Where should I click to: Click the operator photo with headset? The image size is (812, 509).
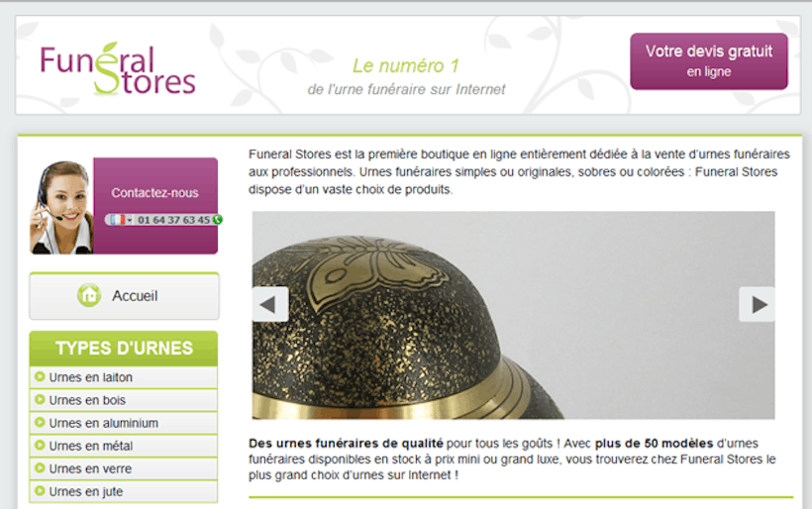pos(61,207)
